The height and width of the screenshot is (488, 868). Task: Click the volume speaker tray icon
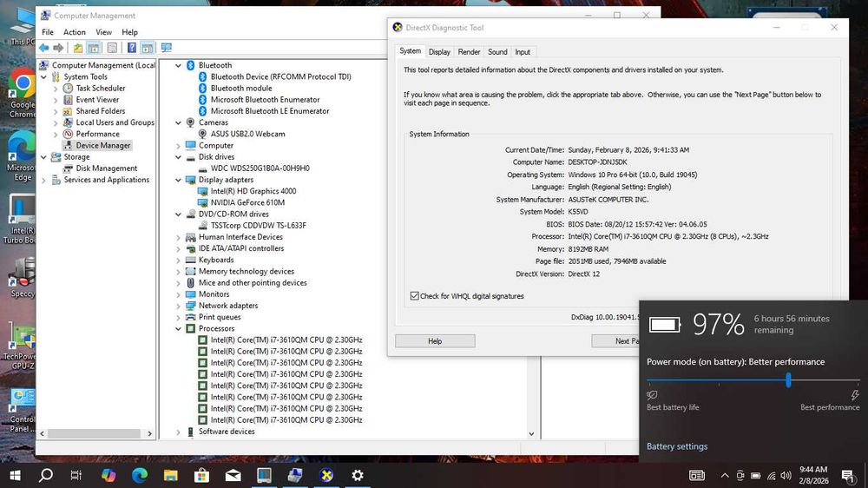click(786, 475)
